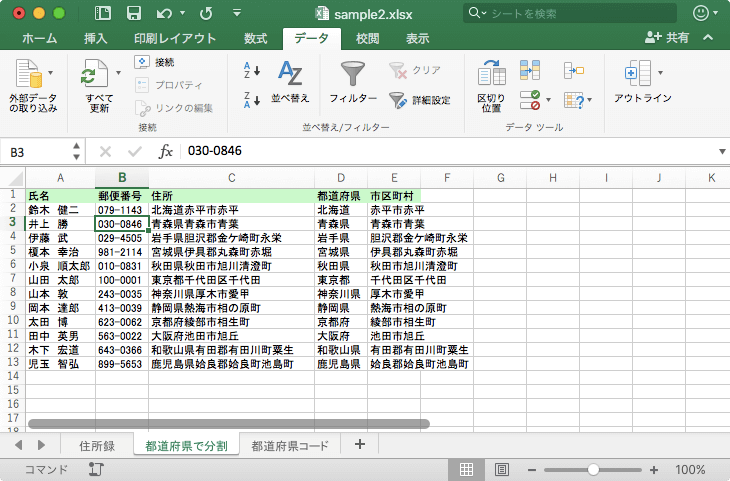Switch to Normal view icon
730x481 pixels.
pyautogui.click(x=466, y=469)
